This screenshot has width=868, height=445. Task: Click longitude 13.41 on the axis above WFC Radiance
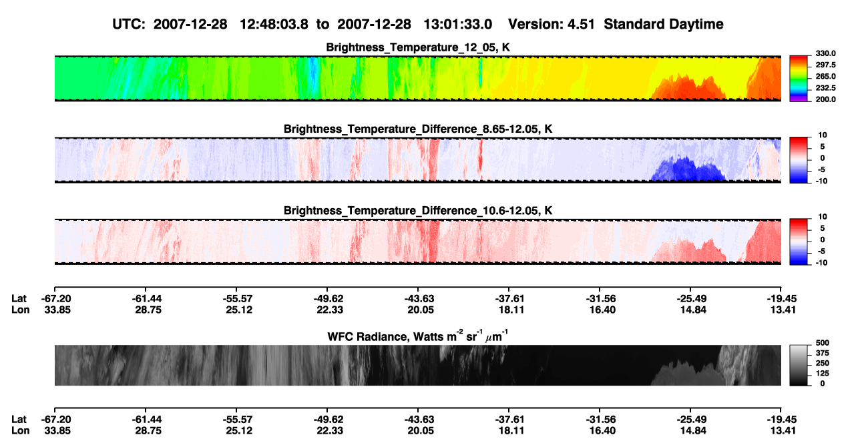click(780, 310)
